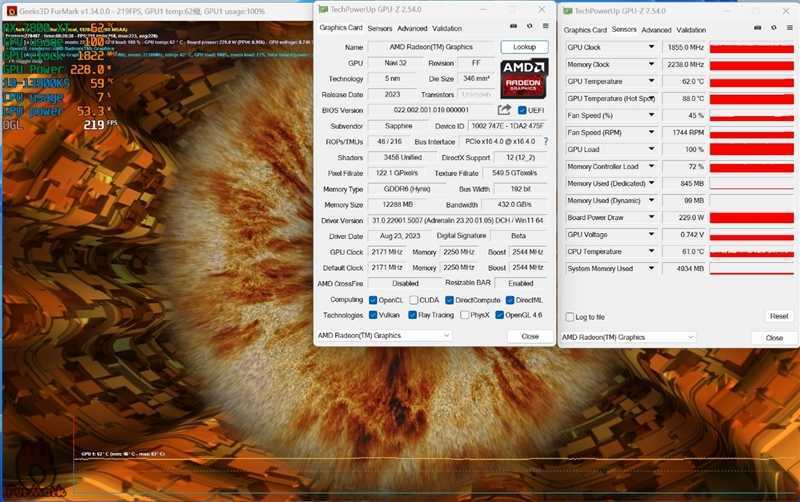The height and width of the screenshot is (502, 800).
Task: Click the refresh icon in the Graphics Card GPU-Z window
Action: pyautogui.click(x=530, y=26)
